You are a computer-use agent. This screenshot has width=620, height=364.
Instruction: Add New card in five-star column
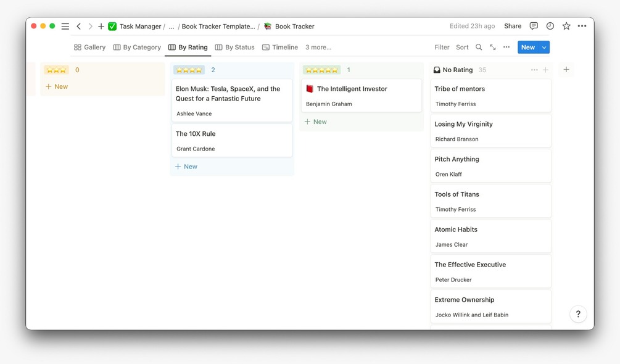pyautogui.click(x=315, y=122)
